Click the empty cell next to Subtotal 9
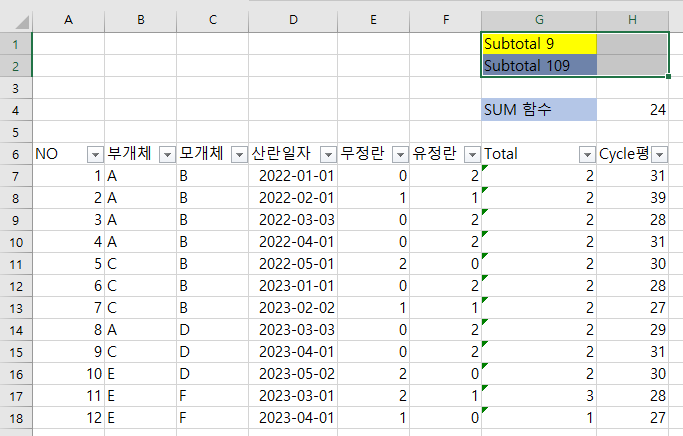Screen dimensions: 683x436 (x=632, y=44)
